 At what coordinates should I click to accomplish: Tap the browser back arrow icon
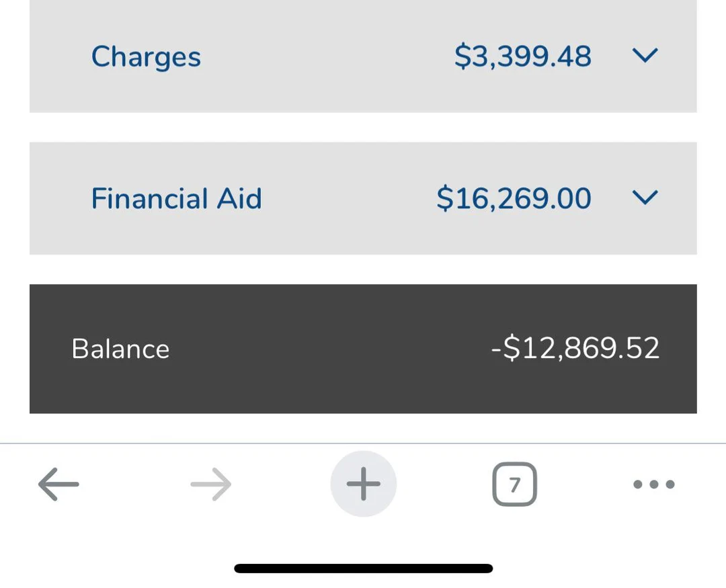[58, 484]
